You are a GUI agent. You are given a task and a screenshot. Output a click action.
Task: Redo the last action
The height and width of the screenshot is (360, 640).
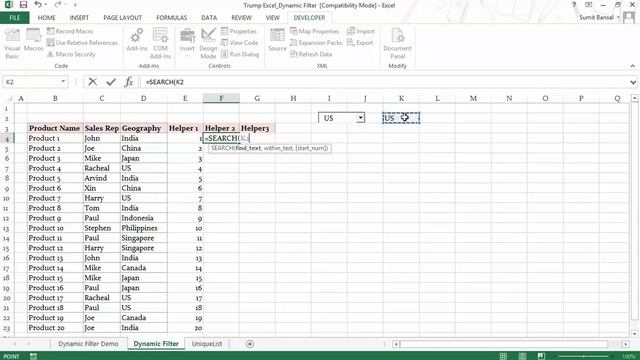pyautogui.click(x=58, y=5)
